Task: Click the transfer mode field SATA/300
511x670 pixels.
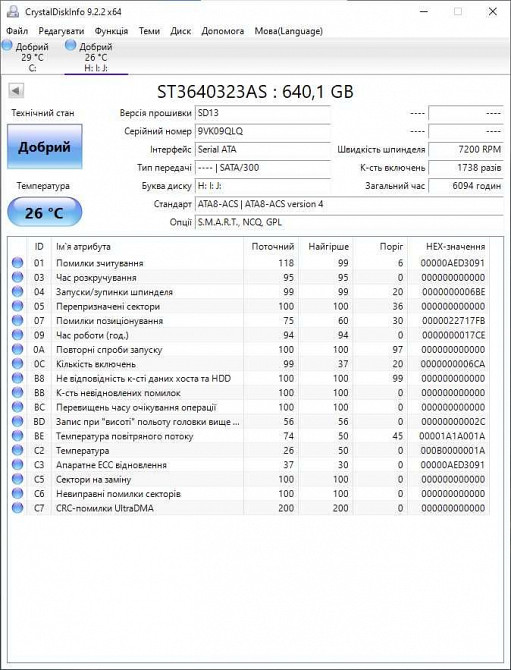Action: click(x=262, y=168)
